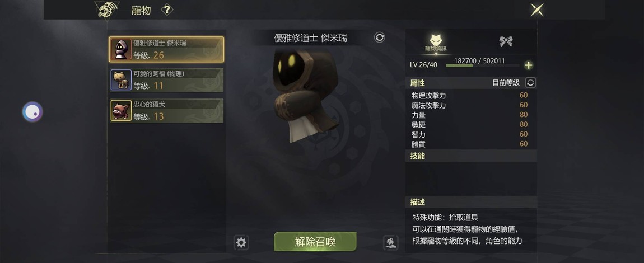Viewport: 644px width, 263px height.
Task: Click the dragon emblem pet menu icon
Action: pos(107,10)
